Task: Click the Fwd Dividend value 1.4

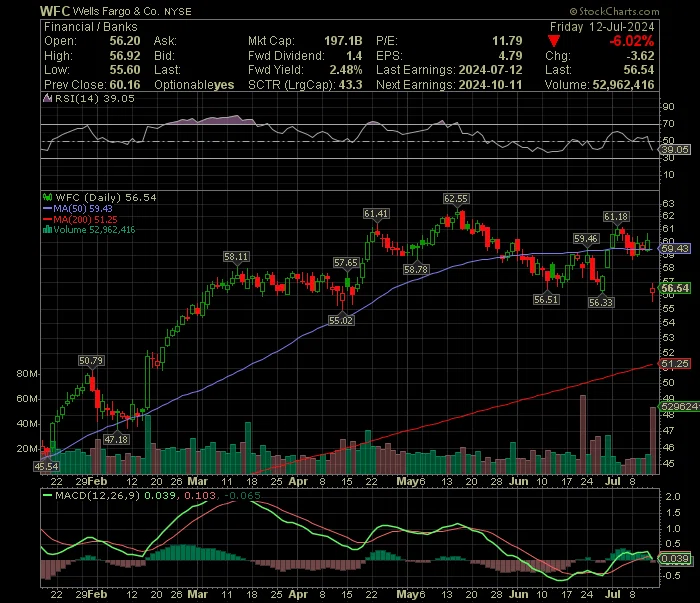Action: (354, 56)
